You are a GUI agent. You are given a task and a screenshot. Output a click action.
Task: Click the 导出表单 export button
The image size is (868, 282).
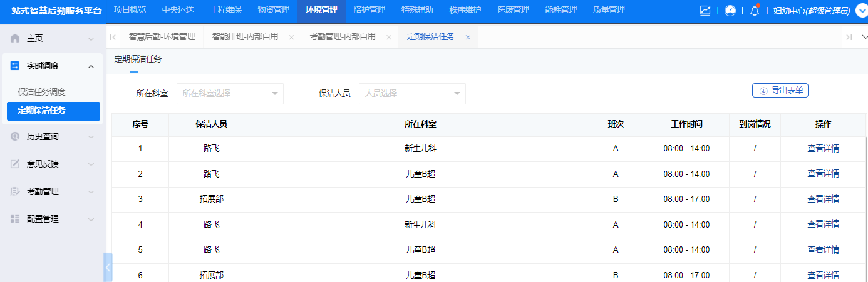pyautogui.click(x=780, y=90)
